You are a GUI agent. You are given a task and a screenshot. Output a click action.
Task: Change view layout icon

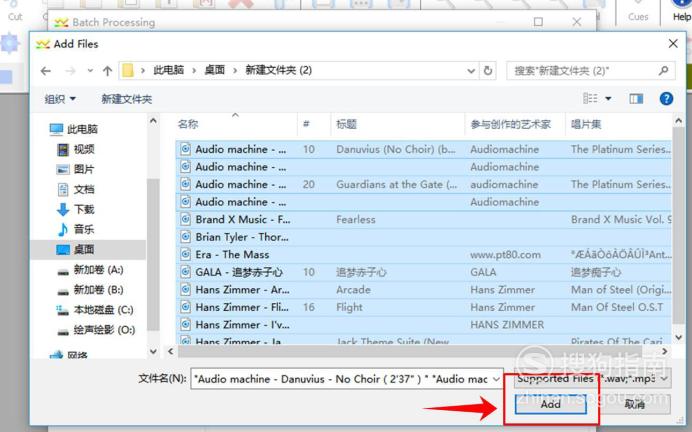click(x=590, y=98)
